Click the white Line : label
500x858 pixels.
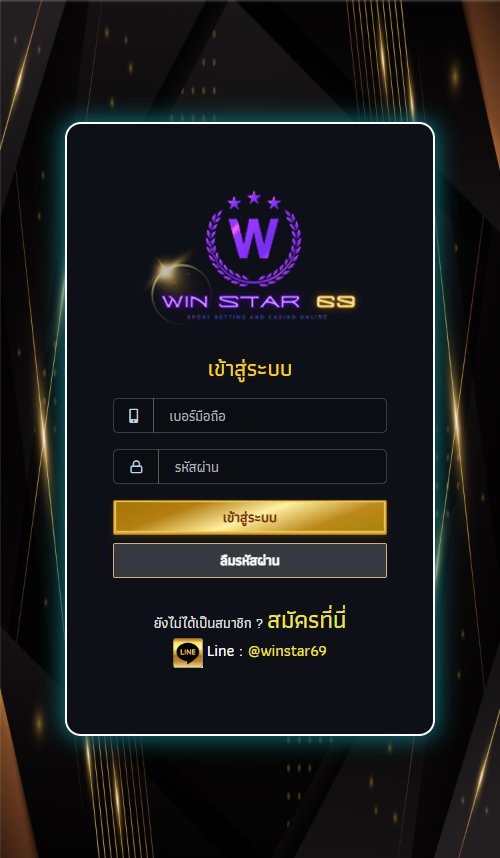(x=225, y=651)
